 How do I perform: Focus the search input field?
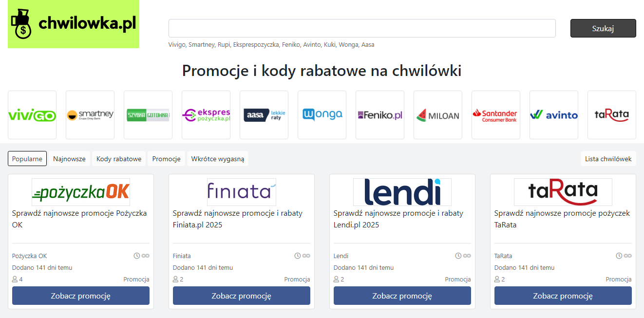pyautogui.click(x=362, y=28)
